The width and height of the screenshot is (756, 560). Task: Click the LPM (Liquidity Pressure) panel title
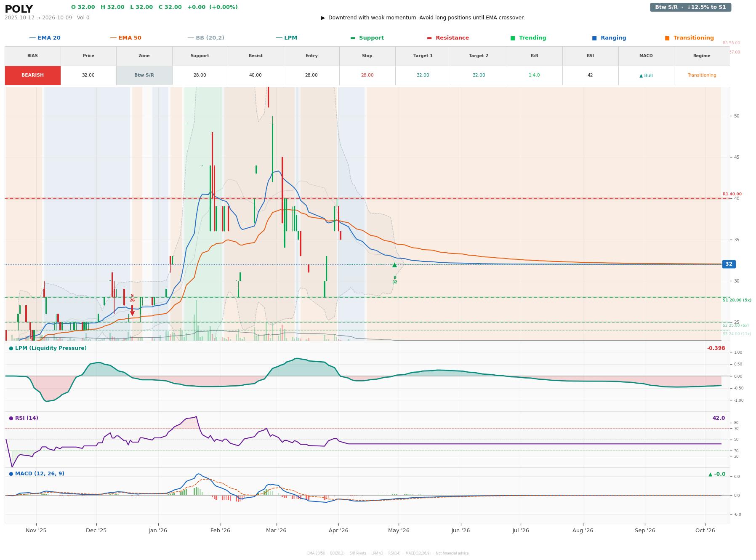(x=48, y=348)
